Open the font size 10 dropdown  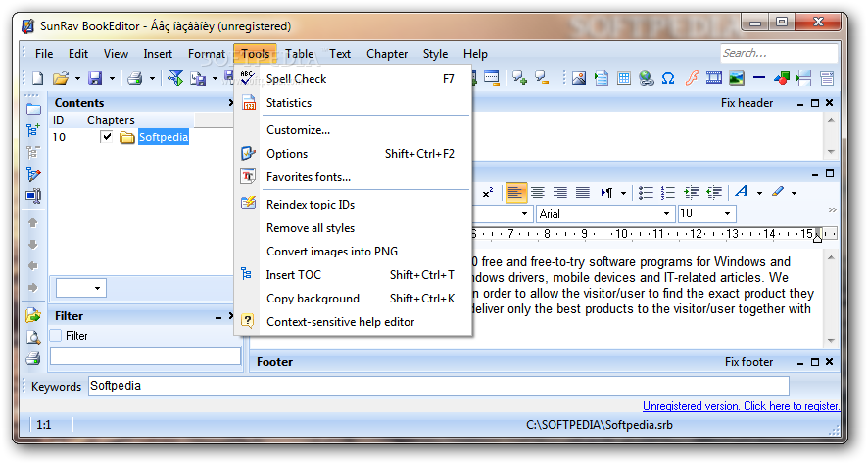pyautogui.click(x=727, y=213)
